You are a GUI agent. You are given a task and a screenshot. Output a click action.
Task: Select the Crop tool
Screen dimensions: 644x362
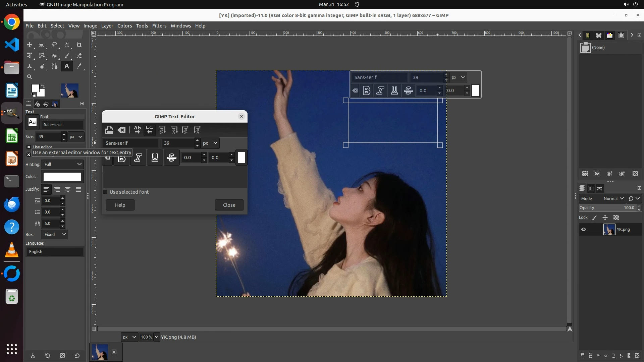pos(79,45)
